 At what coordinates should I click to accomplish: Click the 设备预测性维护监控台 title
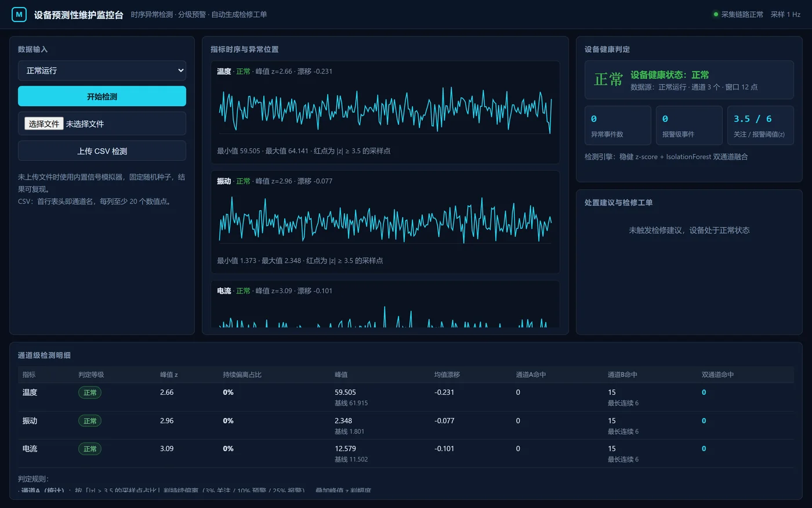coord(78,15)
